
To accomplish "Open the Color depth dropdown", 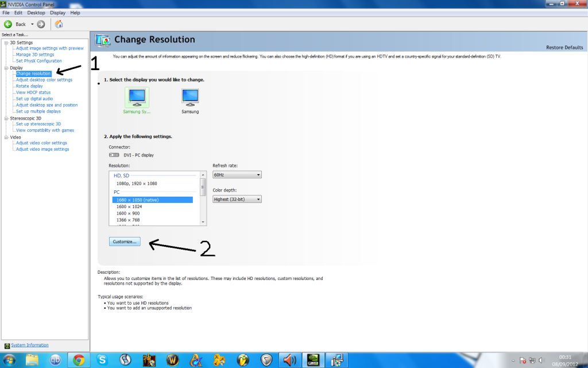I will coord(237,199).
